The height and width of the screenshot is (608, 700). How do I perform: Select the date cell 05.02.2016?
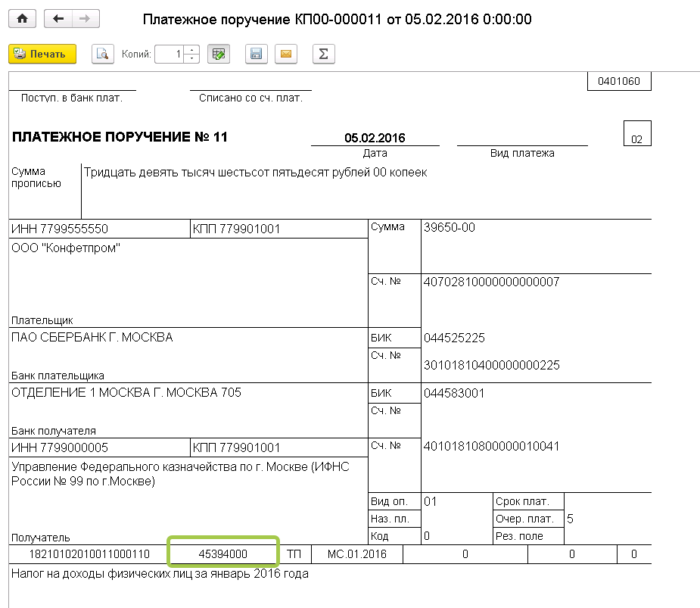[x=375, y=138]
